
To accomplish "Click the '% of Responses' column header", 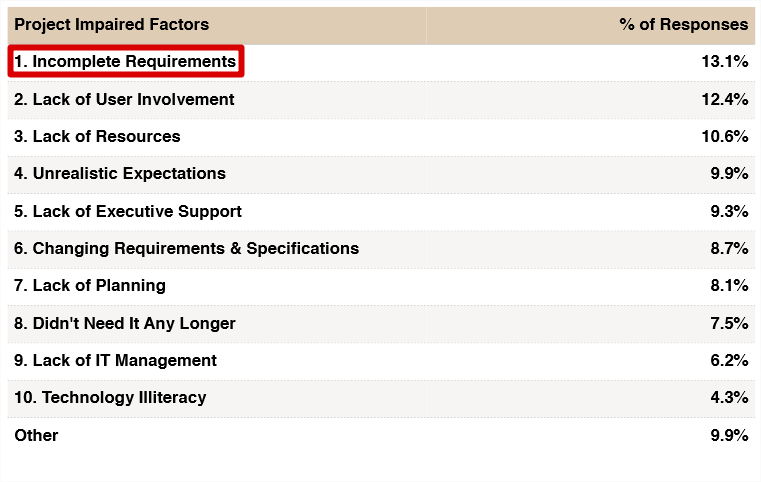I will (x=683, y=24).
